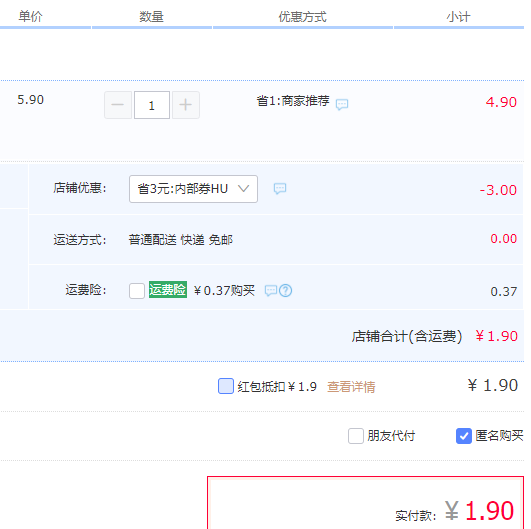Image resolution: width=531 pixels, height=529 pixels.
Task: Open the comment icon beside 店铺优惠 dropdown
Action: tap(280, 189)
